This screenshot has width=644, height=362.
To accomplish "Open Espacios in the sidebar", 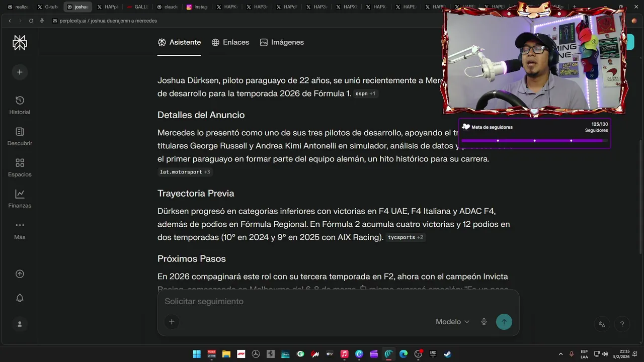I will (20, 168).
